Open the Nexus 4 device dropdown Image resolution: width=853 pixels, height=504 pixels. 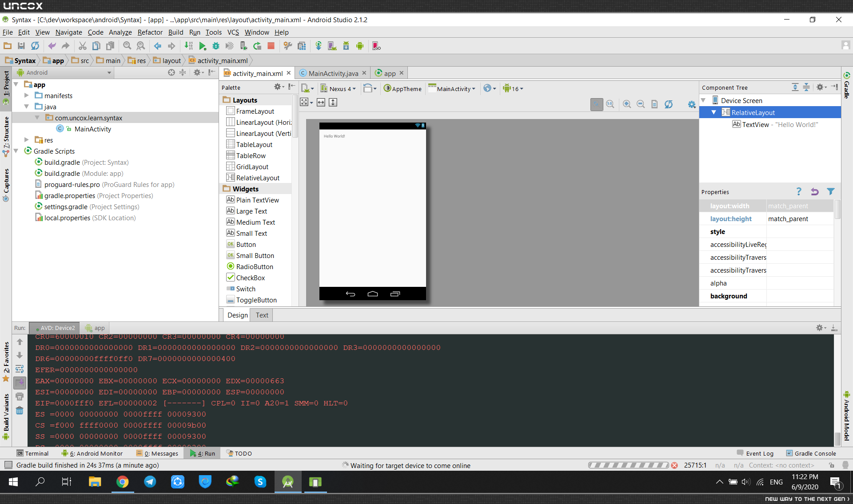point(338,89)
